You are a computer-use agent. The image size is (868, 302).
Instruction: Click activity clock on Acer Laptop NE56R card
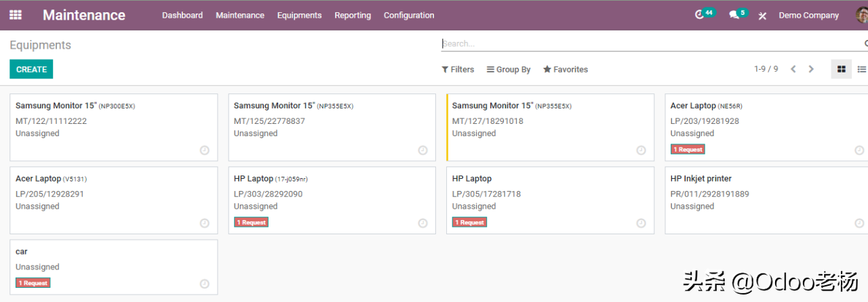[859, 150]
